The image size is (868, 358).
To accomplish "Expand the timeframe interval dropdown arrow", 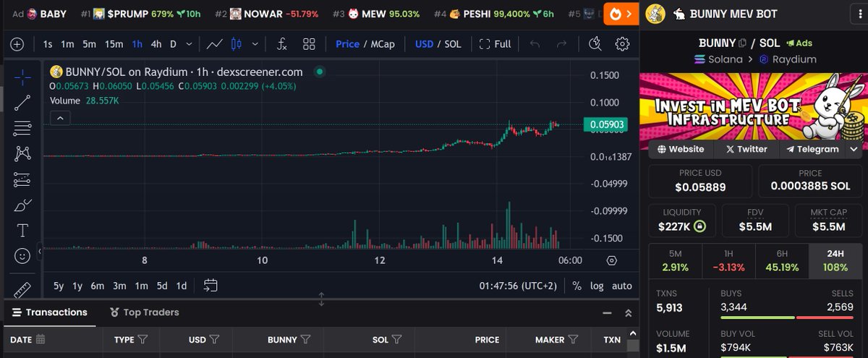I will [x=190, y=44].
